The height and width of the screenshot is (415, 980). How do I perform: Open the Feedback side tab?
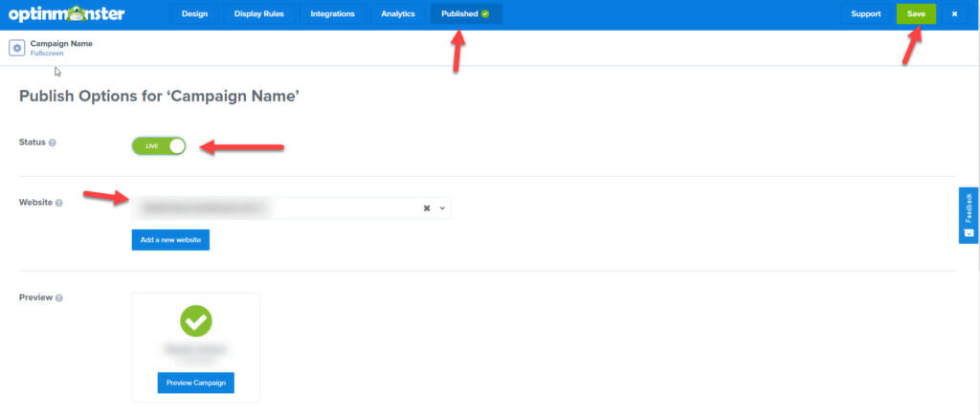point(969,215)
